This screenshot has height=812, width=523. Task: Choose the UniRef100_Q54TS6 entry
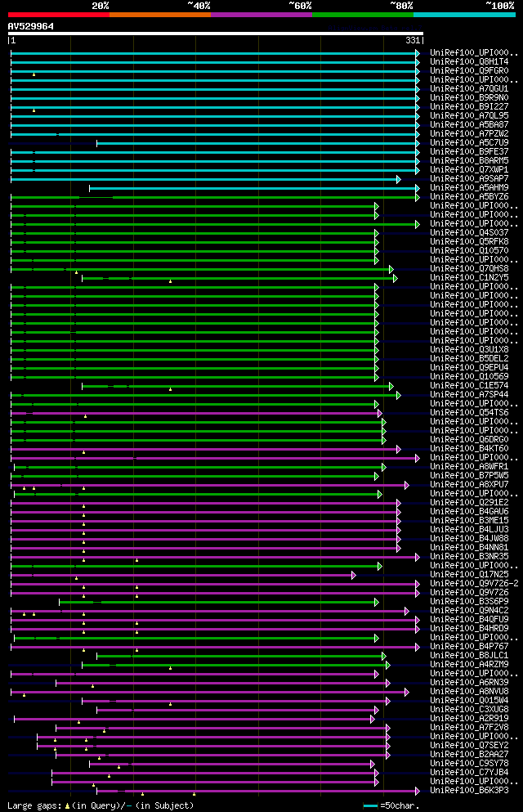tap(469, 412)
